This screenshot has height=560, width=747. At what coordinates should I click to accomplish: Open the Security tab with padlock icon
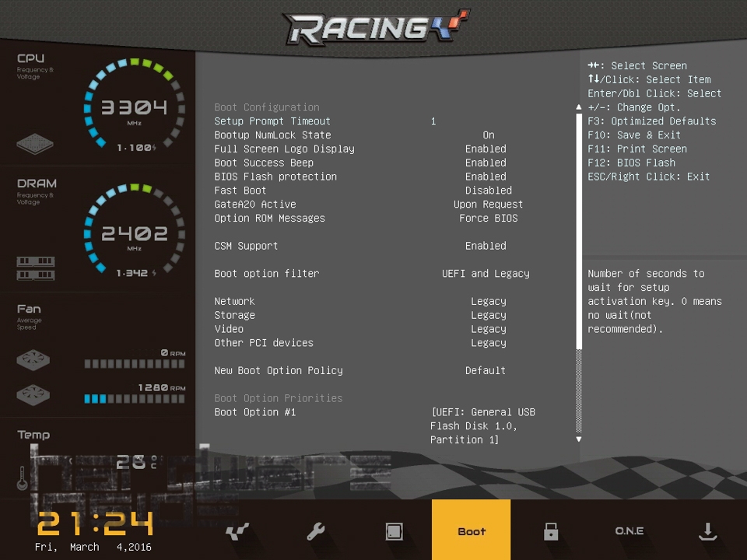(x=551, y=532)
